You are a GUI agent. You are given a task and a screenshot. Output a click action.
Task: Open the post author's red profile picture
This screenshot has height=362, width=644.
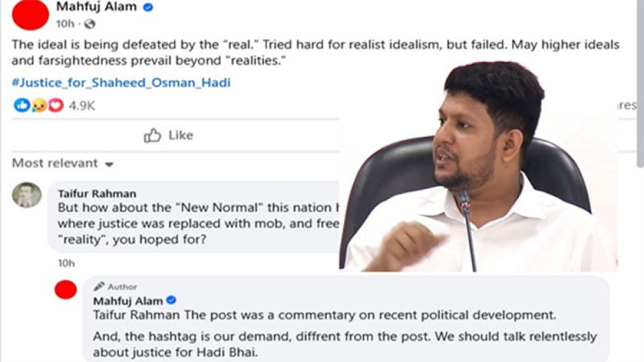[30, 14]
